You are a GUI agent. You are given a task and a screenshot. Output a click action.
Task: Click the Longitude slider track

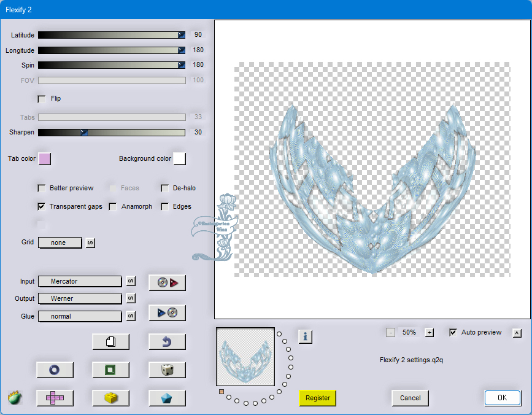click(112, 50)
